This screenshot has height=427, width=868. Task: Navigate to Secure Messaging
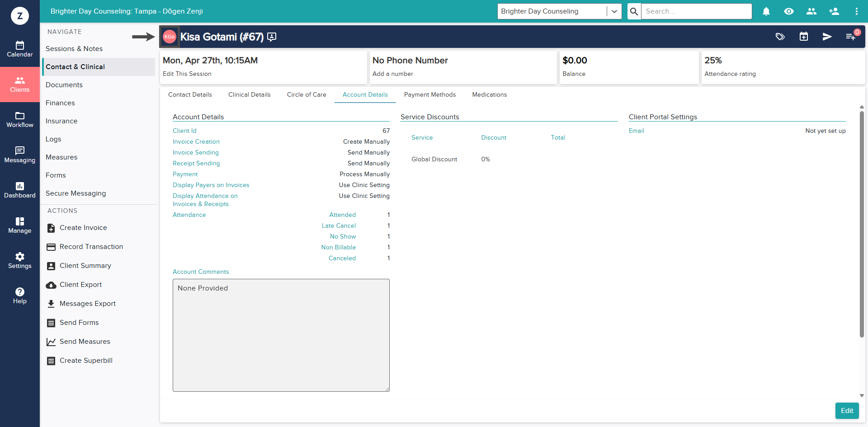99,193
